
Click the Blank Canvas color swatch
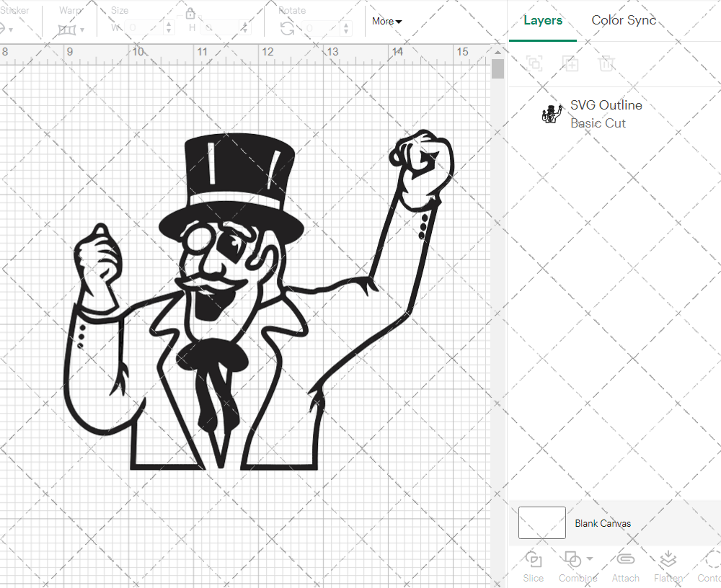pos(541,523)
